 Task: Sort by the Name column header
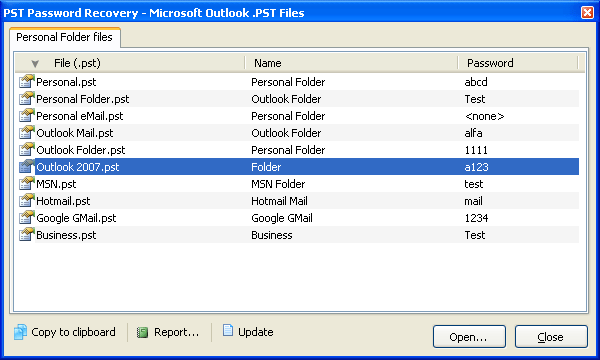point(351,63)
